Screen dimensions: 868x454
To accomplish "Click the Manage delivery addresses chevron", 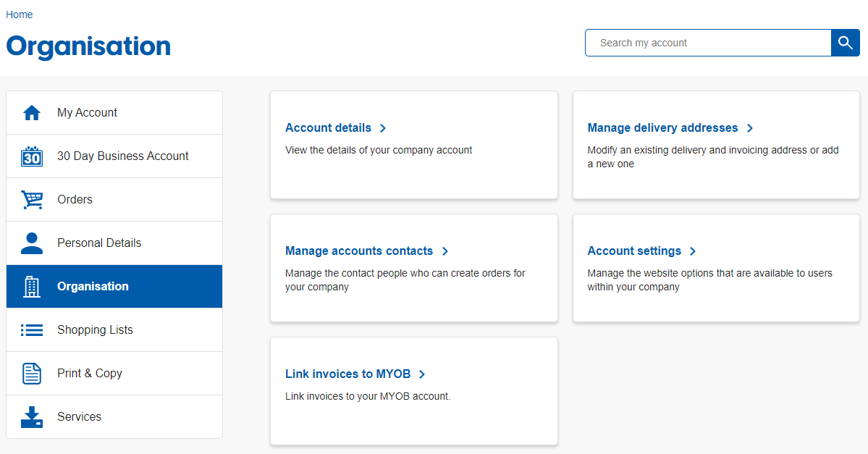I will [x=750, y=127].
